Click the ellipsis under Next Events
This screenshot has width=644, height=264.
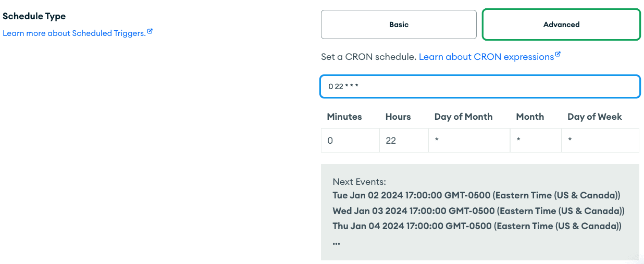[x=337, y=242]
